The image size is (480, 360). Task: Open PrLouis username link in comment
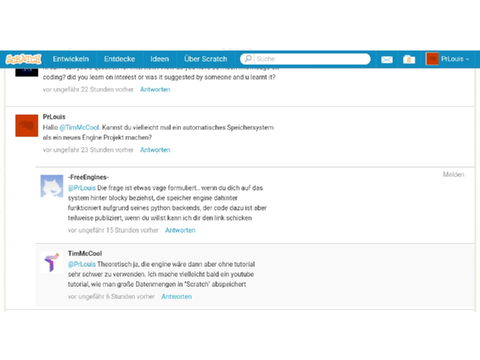[x=54, y=117]
